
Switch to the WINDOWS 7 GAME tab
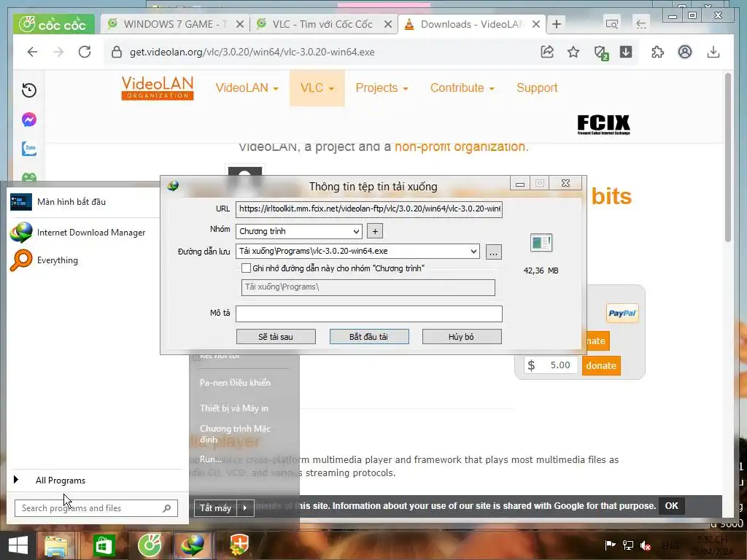point(175,24)
